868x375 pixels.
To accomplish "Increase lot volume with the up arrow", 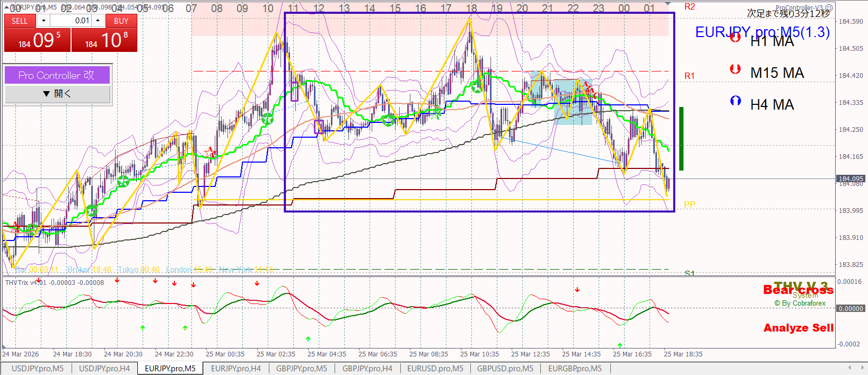I will point(98,21).
